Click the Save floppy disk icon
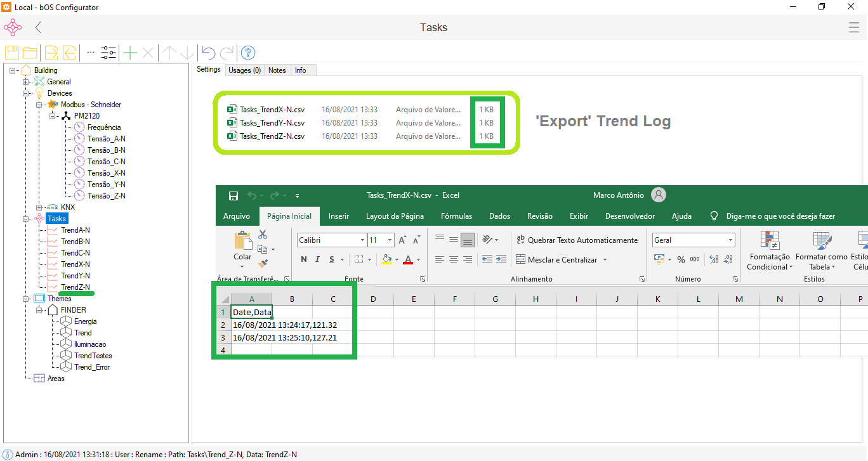 point(12,53)
